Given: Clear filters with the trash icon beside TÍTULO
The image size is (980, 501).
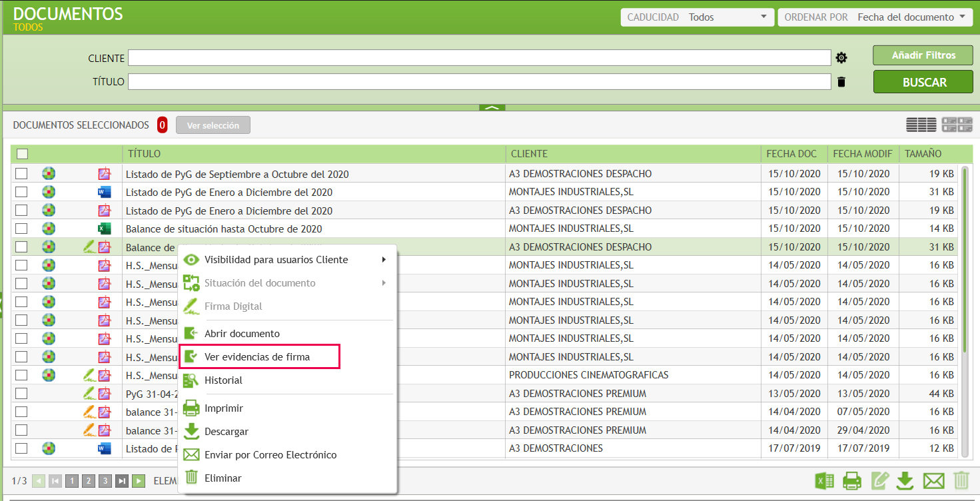Looking at the screenshot, I should click(x=841, y=82).
